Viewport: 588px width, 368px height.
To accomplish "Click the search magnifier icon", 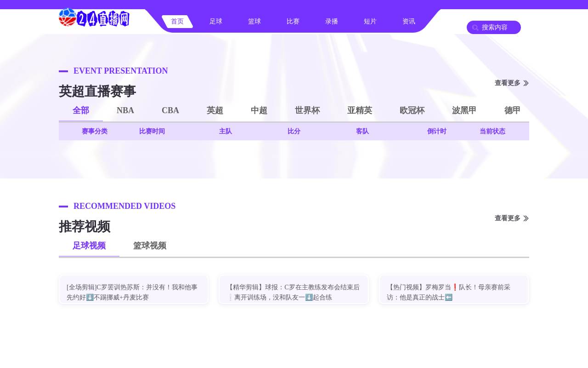I will [475, 28].
